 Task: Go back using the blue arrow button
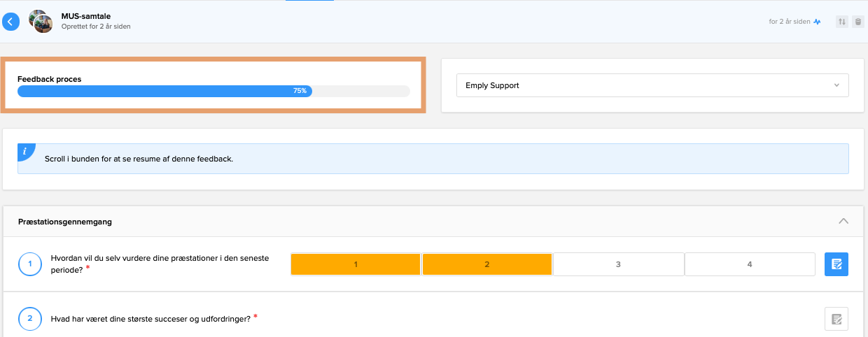pos(10,22)
